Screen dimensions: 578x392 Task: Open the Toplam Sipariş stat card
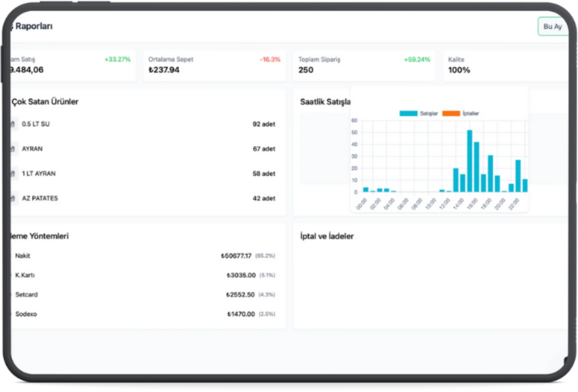[x=364, y=66]
